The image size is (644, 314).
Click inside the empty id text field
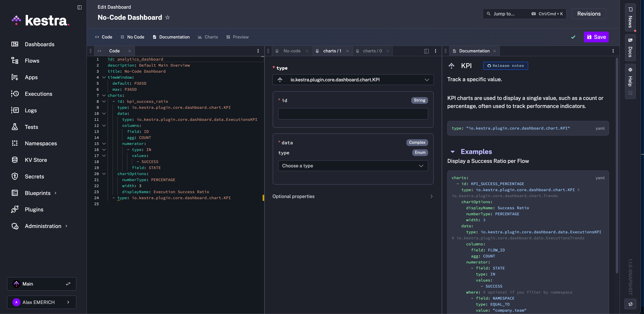[x=353, y=114]
